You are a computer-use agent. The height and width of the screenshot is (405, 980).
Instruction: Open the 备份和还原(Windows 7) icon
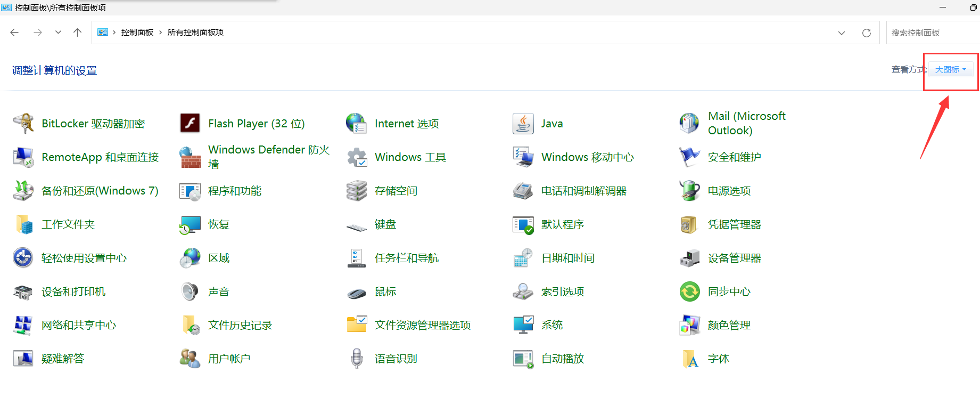coord(23,191)
